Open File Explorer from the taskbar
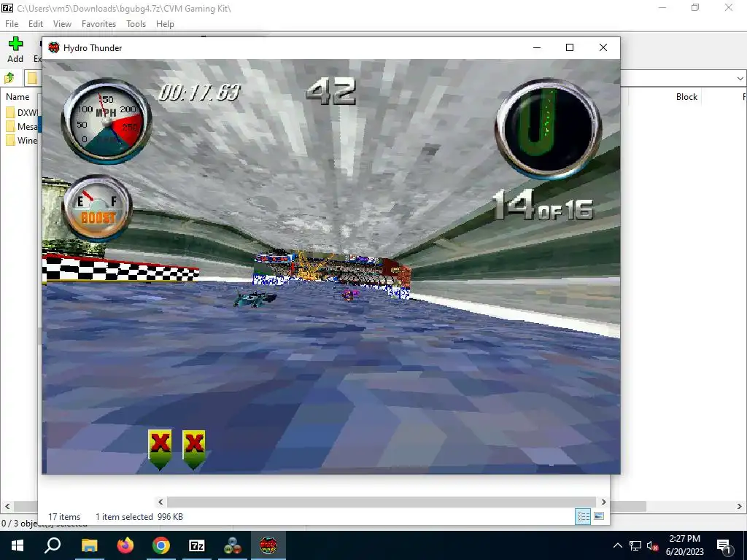The width and height of the screenshot is (747, 560). click(89, 545)
